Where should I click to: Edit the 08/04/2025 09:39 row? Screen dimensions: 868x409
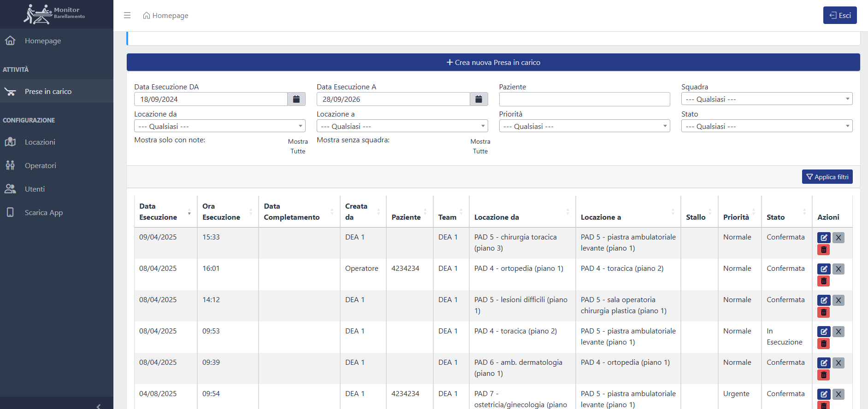[x=824, y=363]
